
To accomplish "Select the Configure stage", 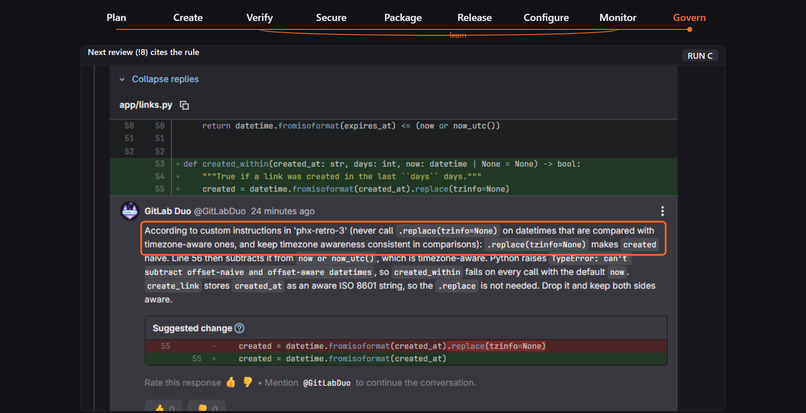I will [546, 17].
